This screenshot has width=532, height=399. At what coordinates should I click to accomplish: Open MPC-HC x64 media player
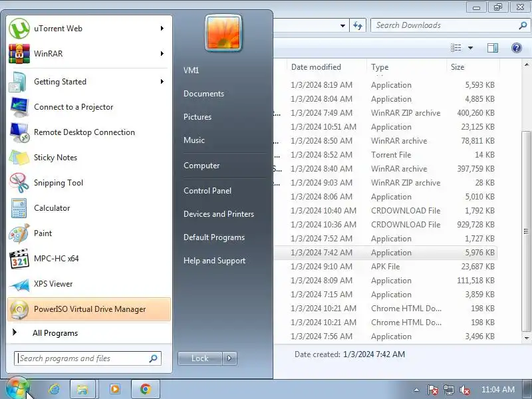(89, 259)
